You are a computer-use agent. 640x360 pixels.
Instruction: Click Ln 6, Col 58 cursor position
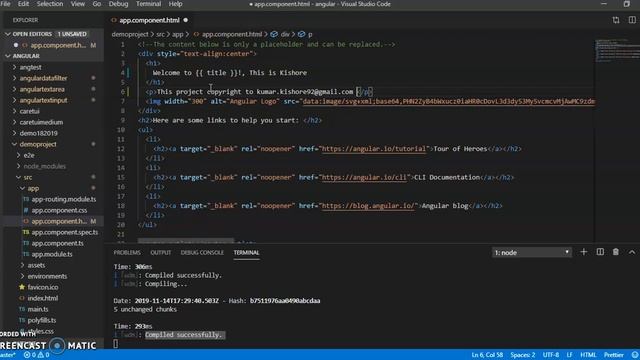[x=487, y=355]
